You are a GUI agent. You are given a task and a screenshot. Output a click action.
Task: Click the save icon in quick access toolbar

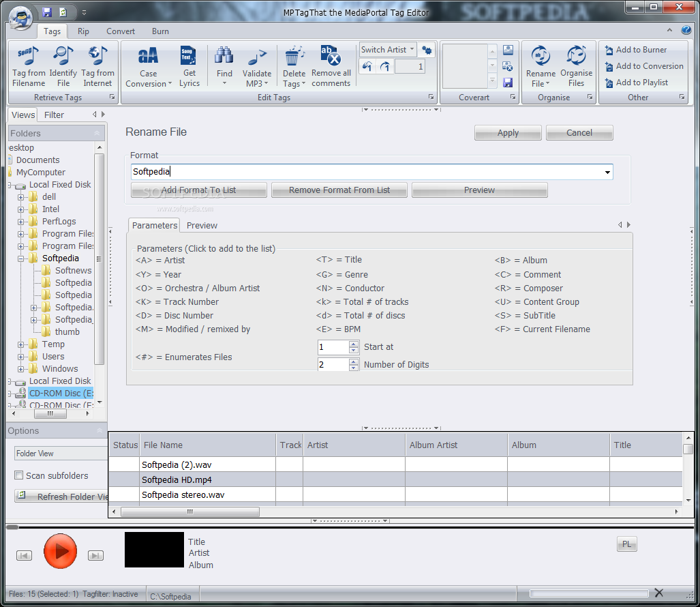[47, 12]
